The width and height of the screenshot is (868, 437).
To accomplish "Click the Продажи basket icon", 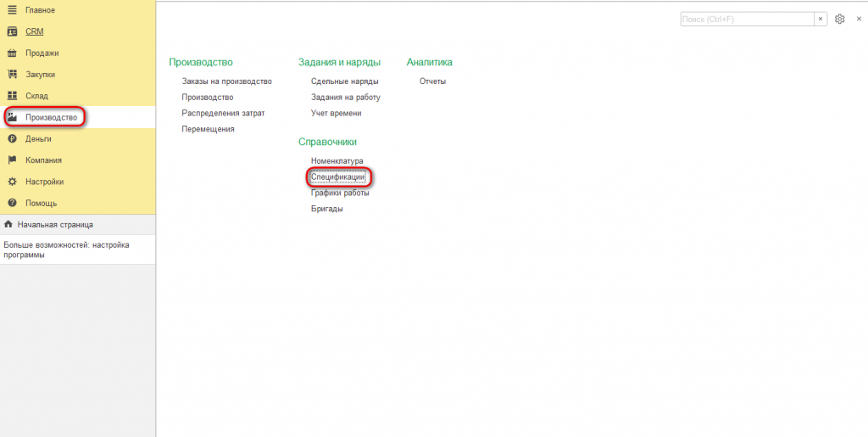I will pos(12,53).
